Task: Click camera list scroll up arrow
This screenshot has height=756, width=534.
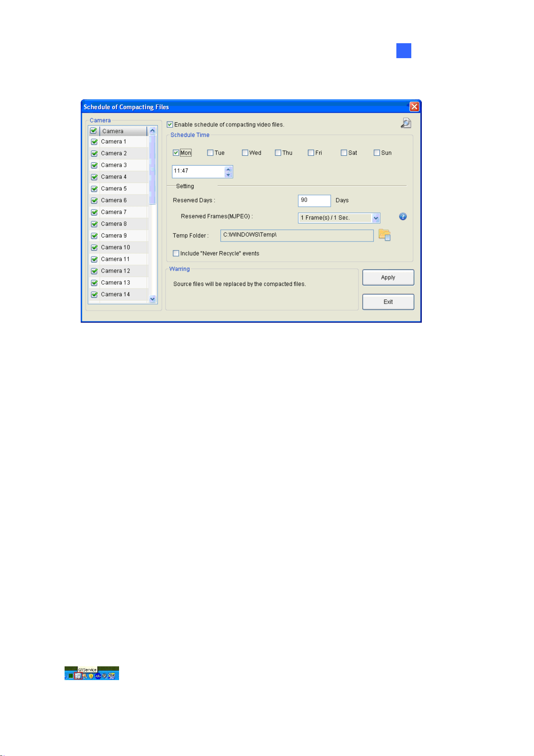Action: pyautogui.click(x=152, y=131)
